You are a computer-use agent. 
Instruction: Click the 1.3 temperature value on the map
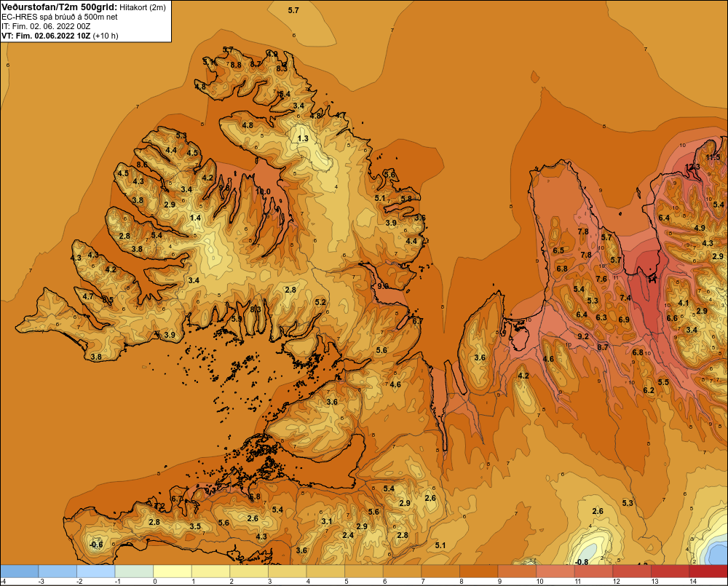tap(303, 138)
